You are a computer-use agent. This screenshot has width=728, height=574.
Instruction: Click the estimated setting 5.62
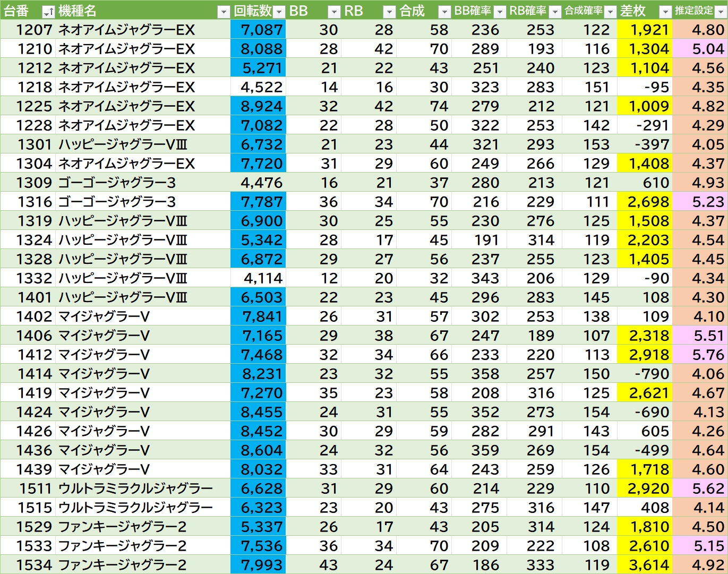700,489
